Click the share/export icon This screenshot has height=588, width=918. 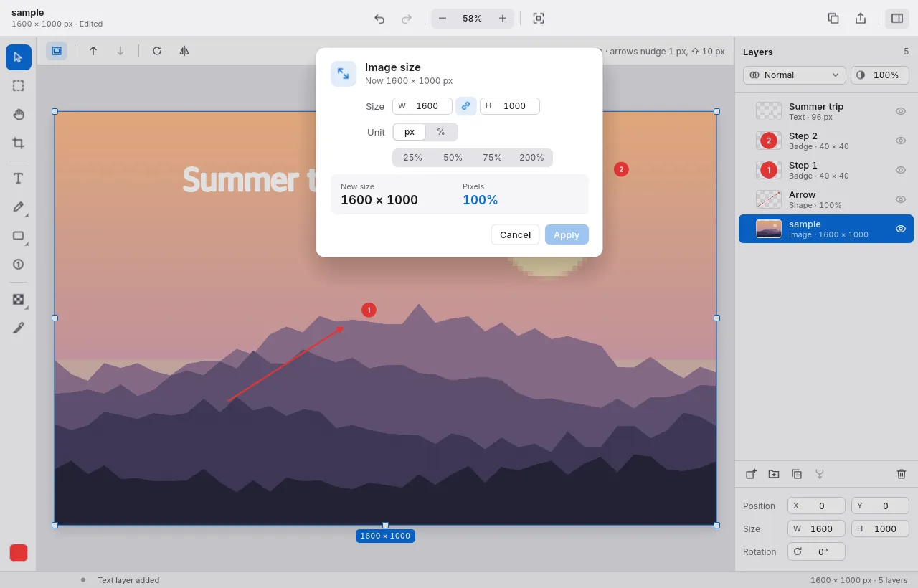coord(861,19)
